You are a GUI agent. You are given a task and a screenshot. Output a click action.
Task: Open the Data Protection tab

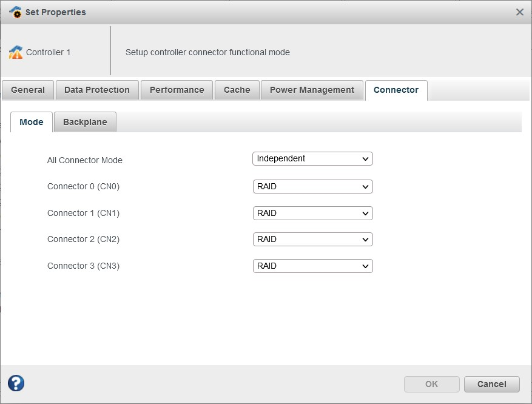97,90
